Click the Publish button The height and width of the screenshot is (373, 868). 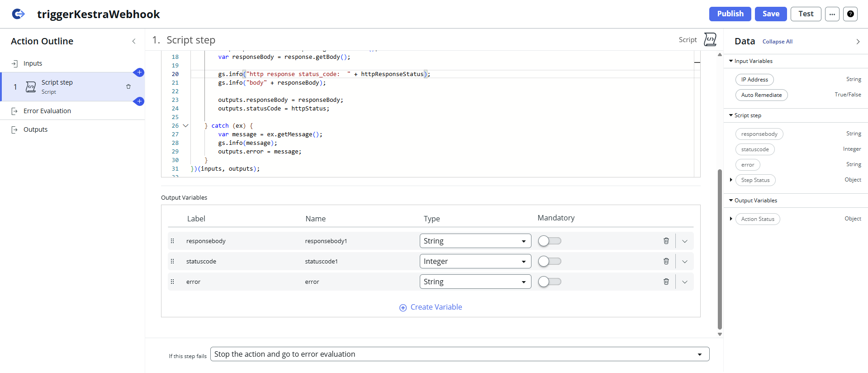point(730,14)
